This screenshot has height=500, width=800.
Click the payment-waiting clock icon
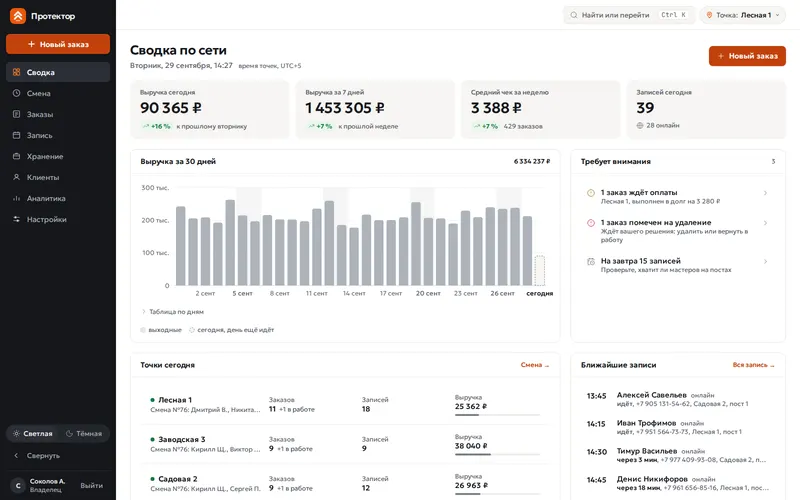click(x=591, y=193)
